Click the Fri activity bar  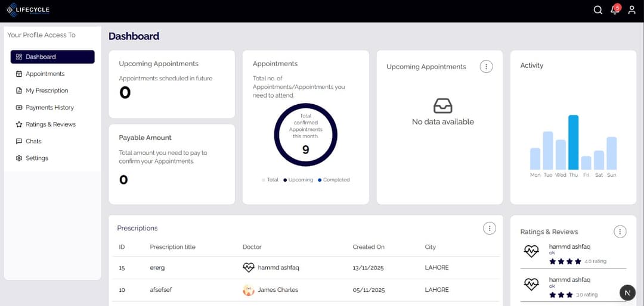586,163
